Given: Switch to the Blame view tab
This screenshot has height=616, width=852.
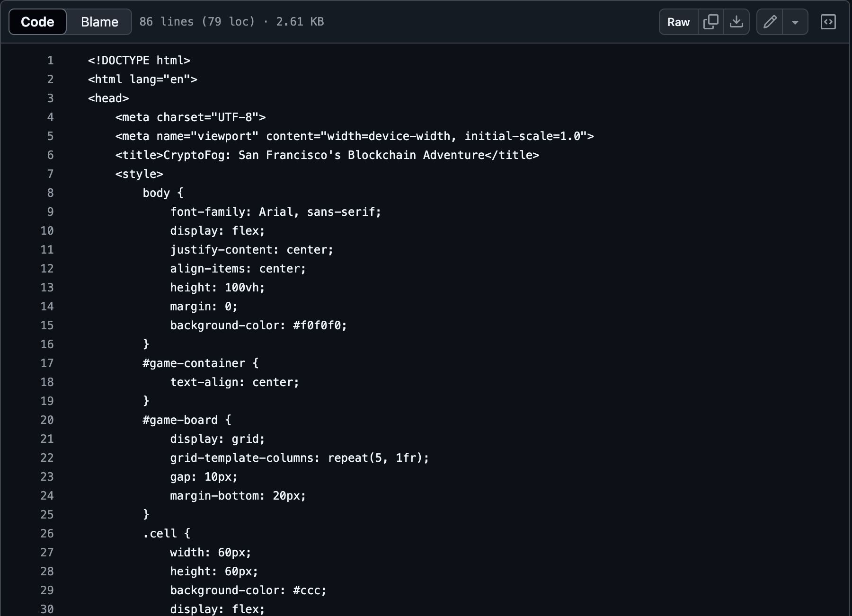Looking at the screenshot, I should (99, 22).
